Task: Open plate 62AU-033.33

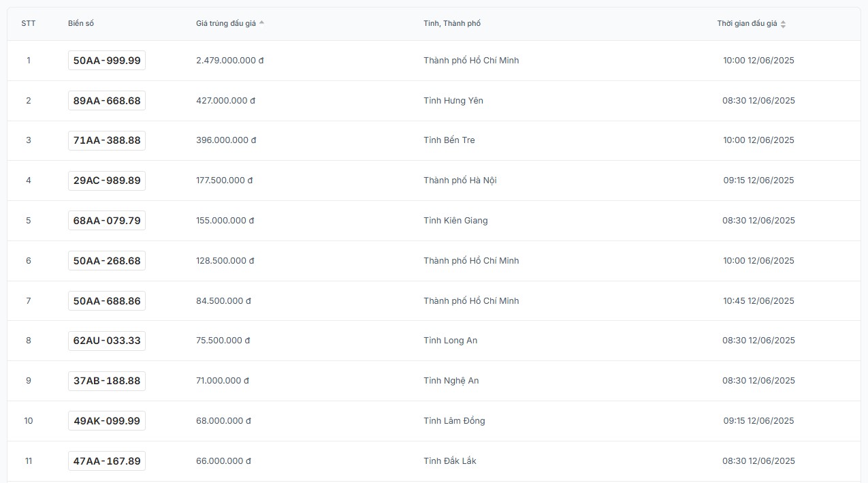Action: point(107,341)
